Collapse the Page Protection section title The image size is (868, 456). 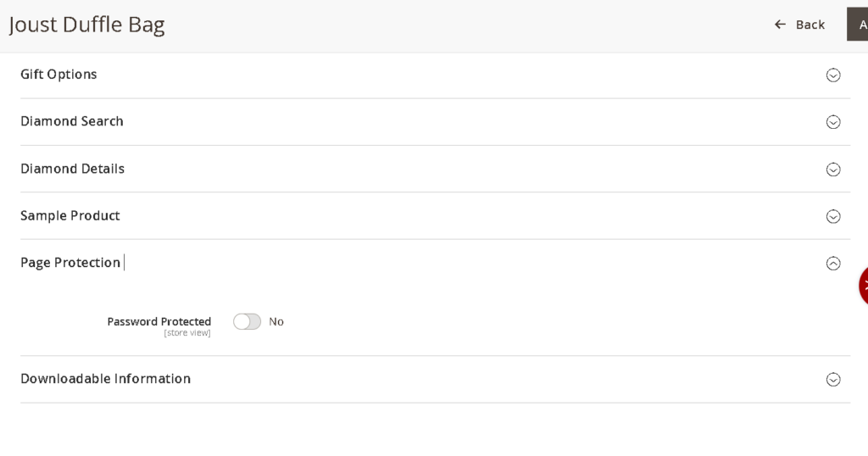coord(70,263)
